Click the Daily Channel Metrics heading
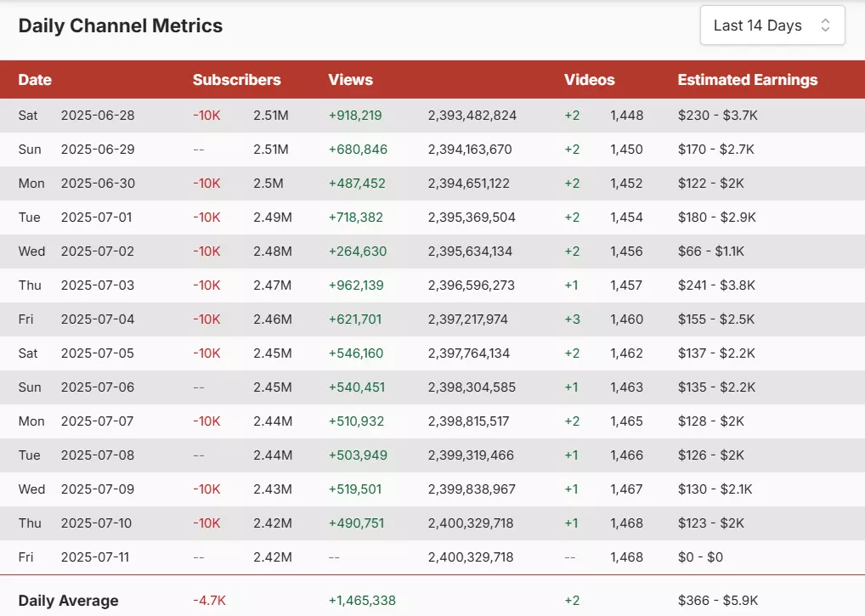 click(121, 26)
